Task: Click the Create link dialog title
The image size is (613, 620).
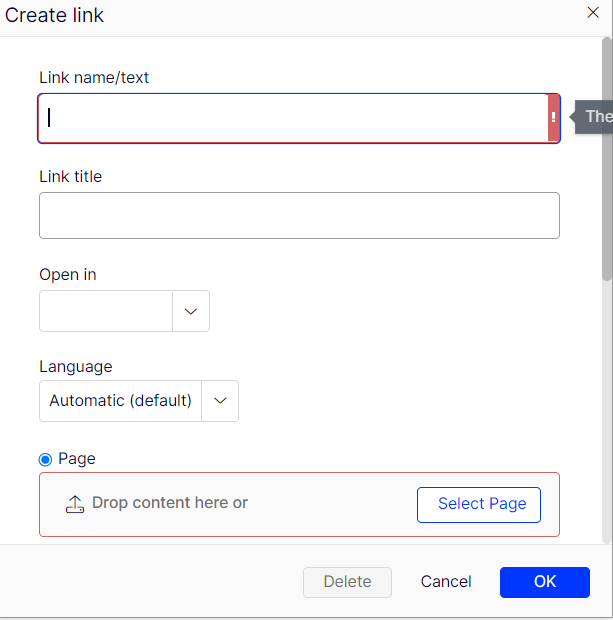Action: point(55,15)
